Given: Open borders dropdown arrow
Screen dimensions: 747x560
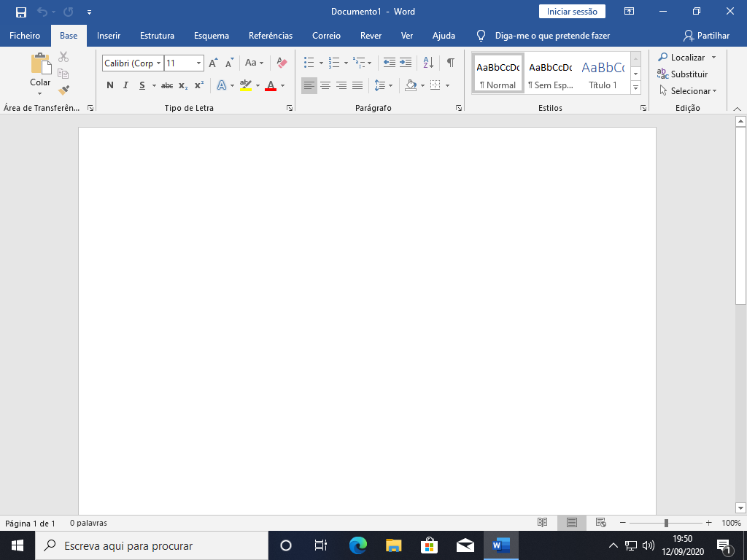Looking at the screenshot, I should (447, 86).
